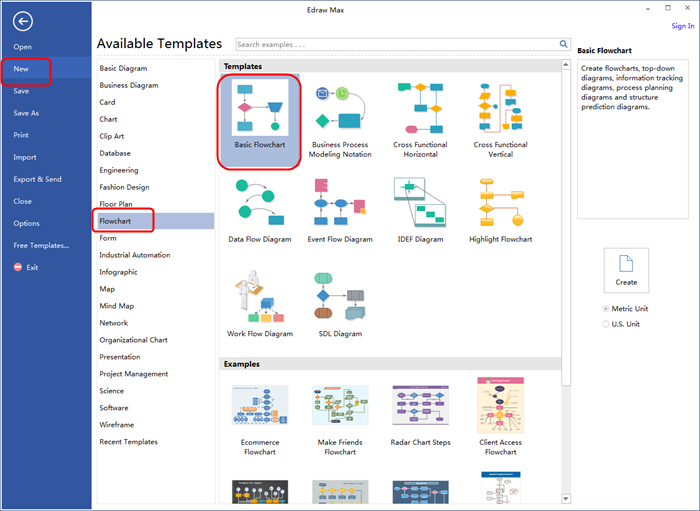Select Cross Functional Vertical template

coord(500,119)
